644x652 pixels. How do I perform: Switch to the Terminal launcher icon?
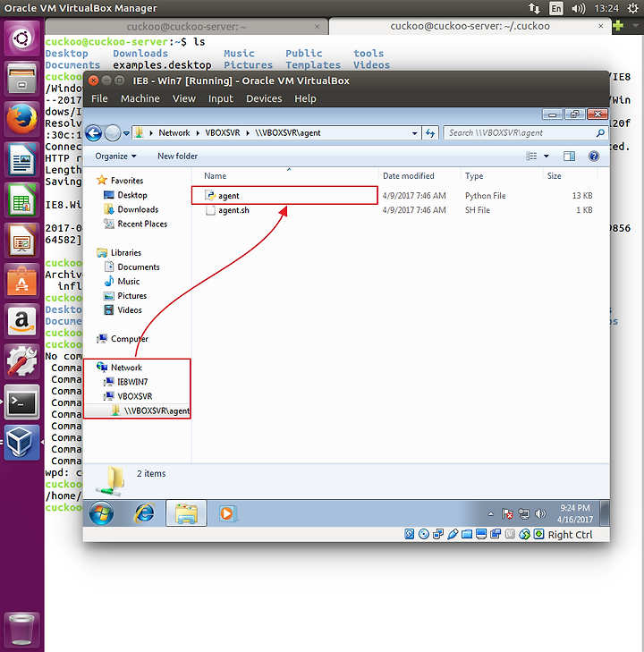[x=21, y=402]
